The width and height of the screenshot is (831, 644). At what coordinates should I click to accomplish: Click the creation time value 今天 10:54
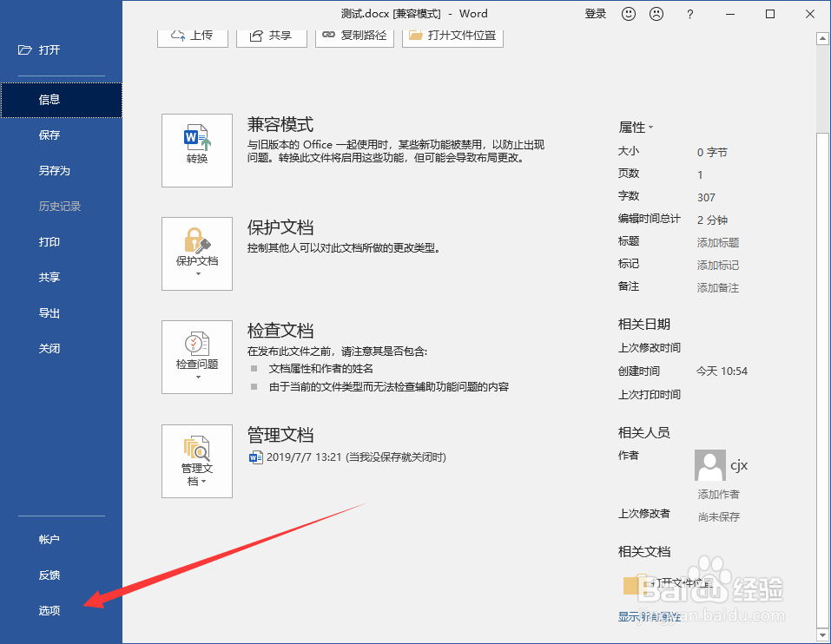click(722, 371)
